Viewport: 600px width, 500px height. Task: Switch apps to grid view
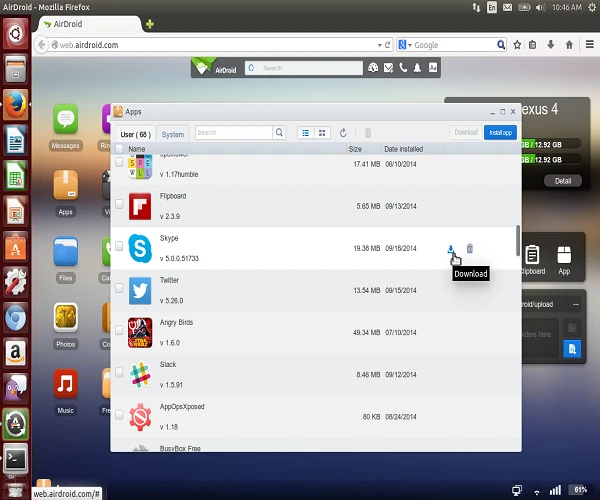322,132
